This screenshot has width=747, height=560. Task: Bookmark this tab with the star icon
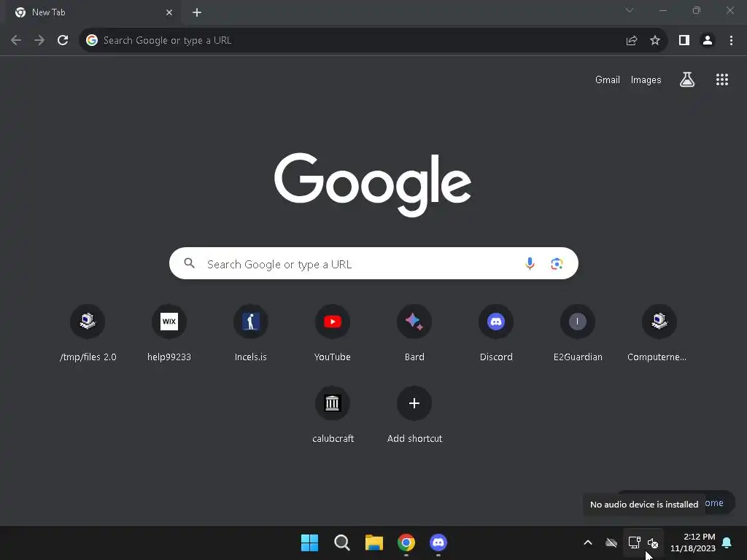pyautogui.click(x=655, y=41)
